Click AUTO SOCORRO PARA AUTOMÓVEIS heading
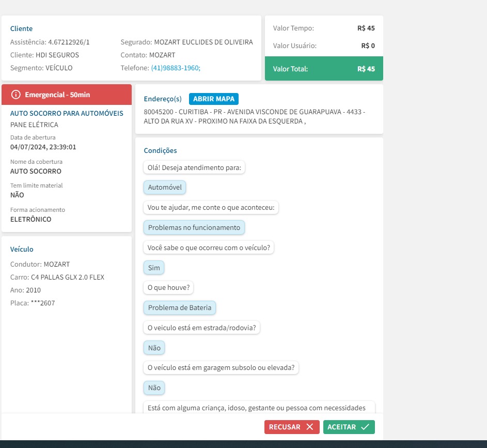Image resolution: width=487 pixels, height=448 pixels. coord(67,113)
